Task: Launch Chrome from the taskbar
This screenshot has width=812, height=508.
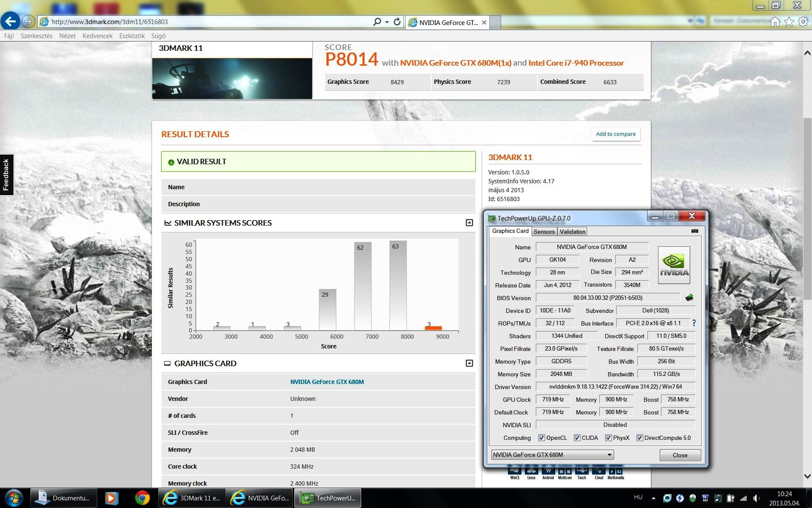Action: (x=142, y=498)
